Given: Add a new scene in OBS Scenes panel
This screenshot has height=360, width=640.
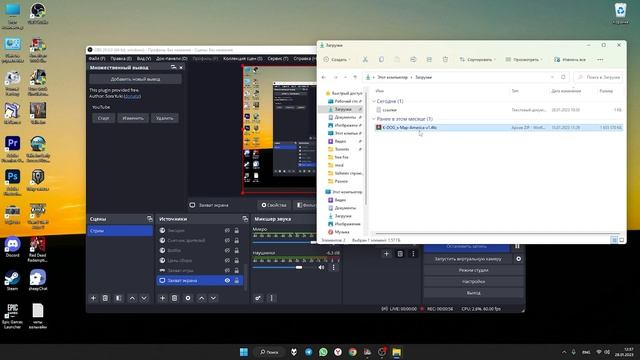Looking at the screenshot, I should 93,298.
